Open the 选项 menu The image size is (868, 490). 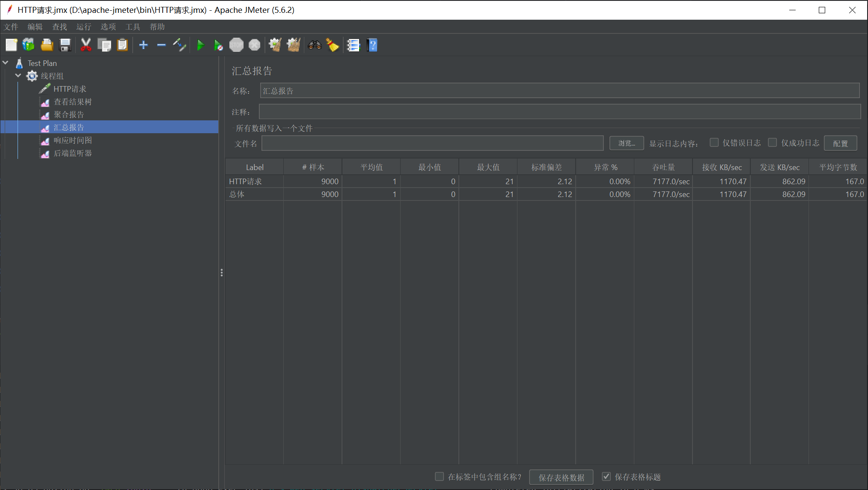coord(108,27)
